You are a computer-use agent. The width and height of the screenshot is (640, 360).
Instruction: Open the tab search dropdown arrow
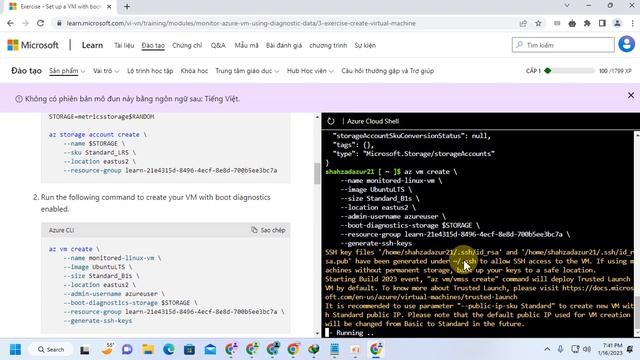tap(567, 6)
